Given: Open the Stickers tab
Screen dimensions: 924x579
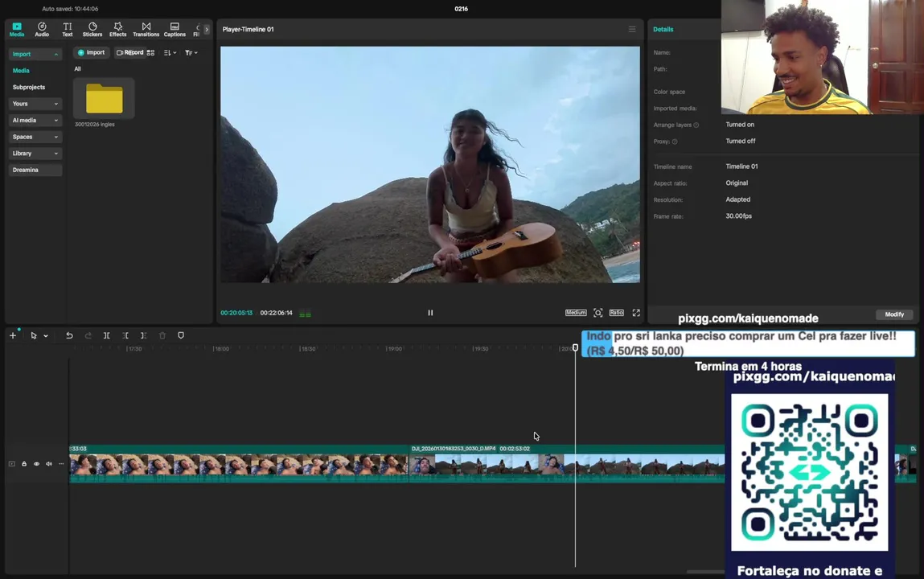Looking at the screenshot, I should pyautogui.click(x=92, y=30).
